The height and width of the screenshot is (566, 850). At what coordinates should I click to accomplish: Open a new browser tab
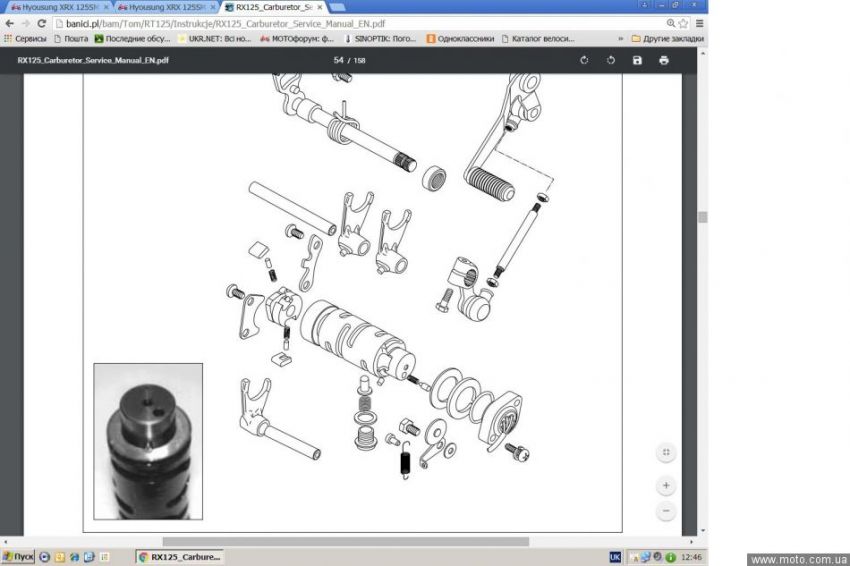337,7
